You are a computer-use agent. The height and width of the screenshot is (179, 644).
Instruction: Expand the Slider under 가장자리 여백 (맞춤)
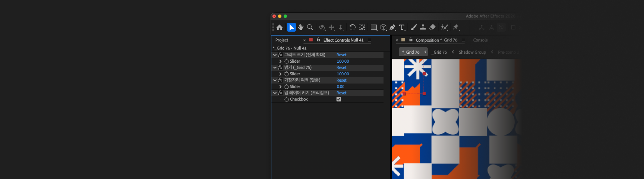(280, 87)
